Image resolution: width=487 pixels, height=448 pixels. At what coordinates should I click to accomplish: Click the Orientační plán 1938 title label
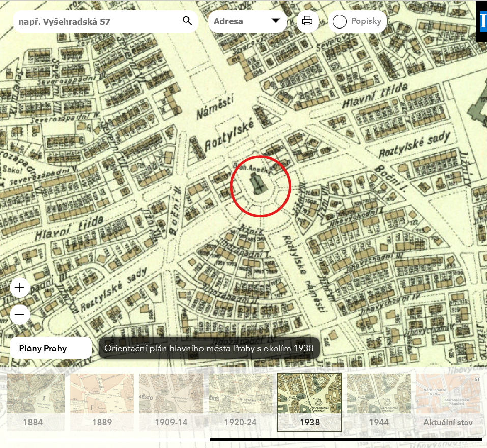[x=209, y=348]
